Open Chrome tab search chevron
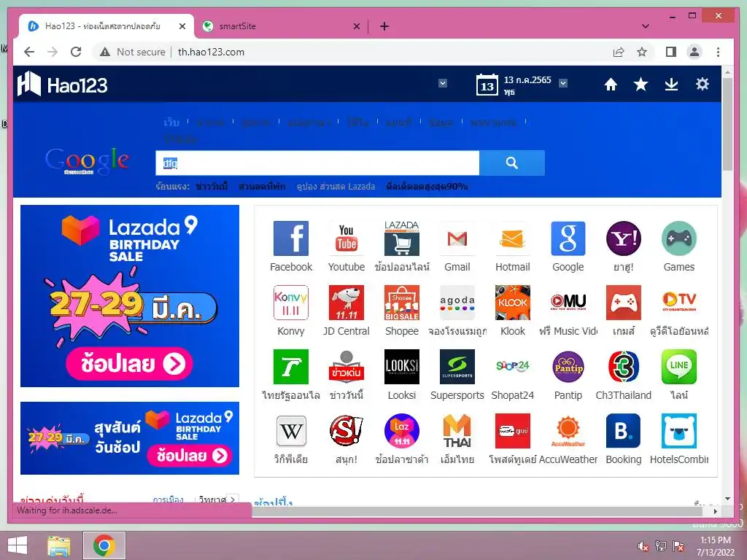The height and width of the screenshot is (560, 747). 646,26
